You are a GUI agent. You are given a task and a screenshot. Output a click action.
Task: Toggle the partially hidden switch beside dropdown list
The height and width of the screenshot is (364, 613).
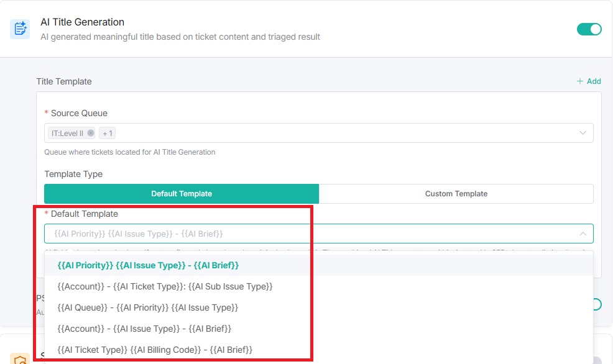(x=597, y=304)
